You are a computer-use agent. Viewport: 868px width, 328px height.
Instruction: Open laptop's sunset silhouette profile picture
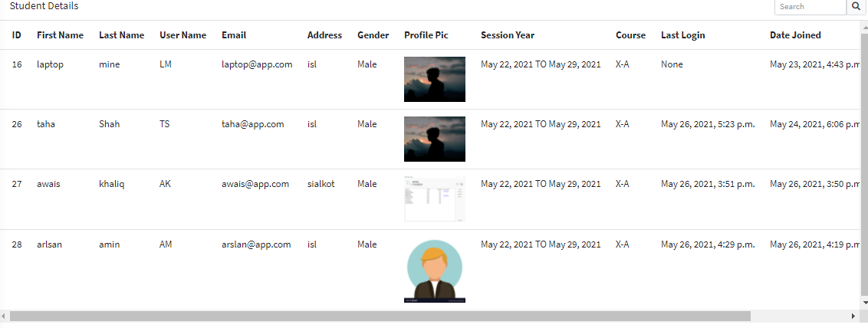(x=434, y=79)
